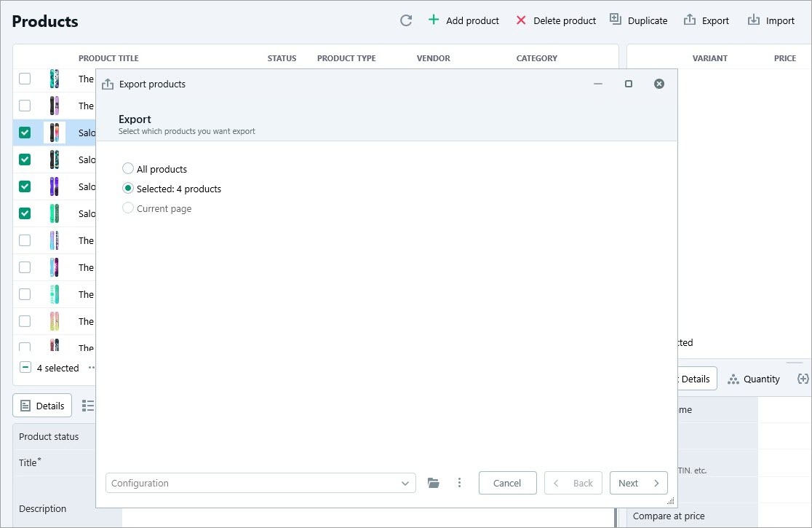
Task: Sort by CATEGORY column header
Action: tap(537, 58)
